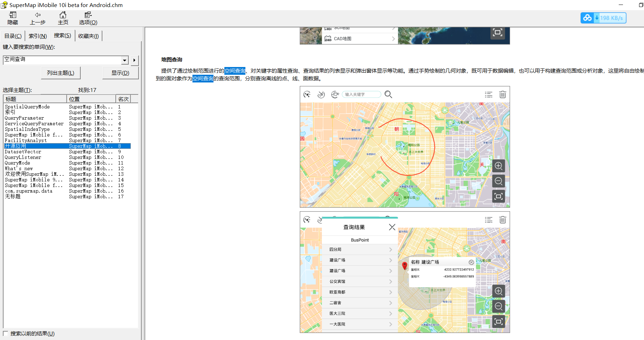Select the QueryMode result row

[67, 163]
